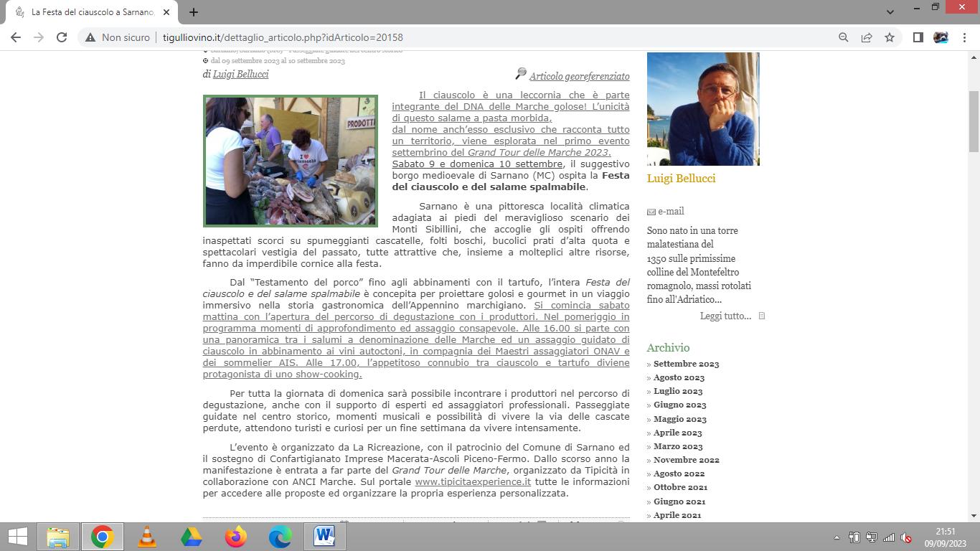
Task: Open the Marzo 2023 archive
Action: tap(678, 446)
